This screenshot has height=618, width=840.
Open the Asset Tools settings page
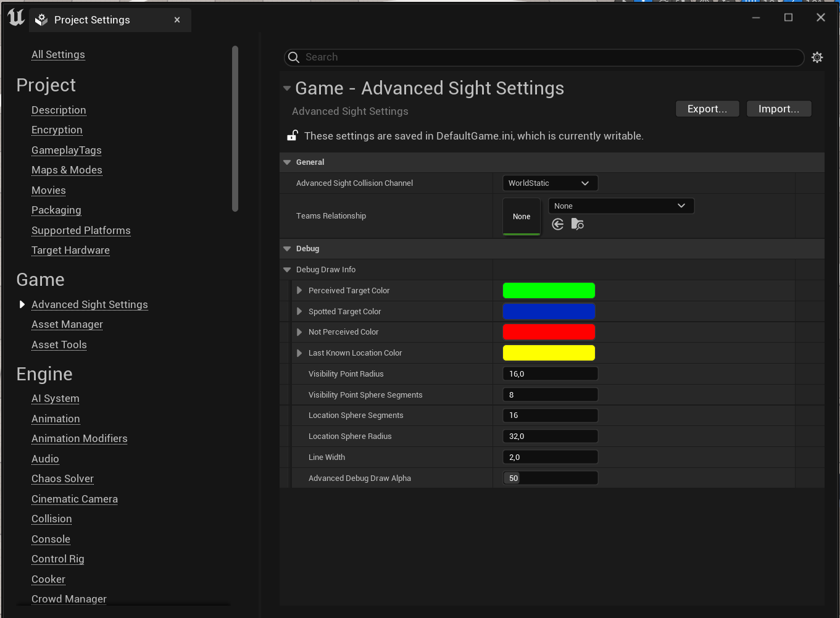(x=59, y=344)
